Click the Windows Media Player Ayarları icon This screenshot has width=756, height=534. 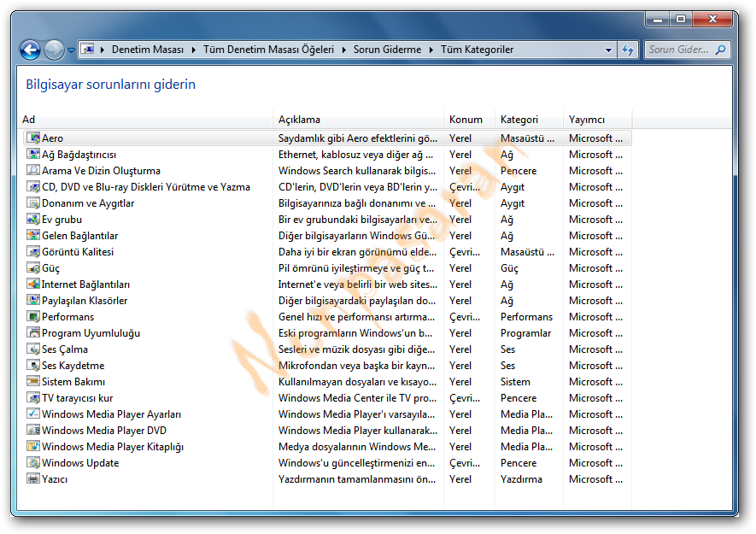tap(32, 414)
